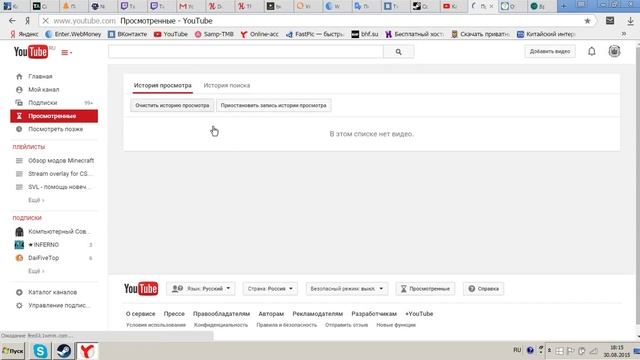Open the account avatar menu
The width and height of the screenshot is (640, 360).
(x=614, y=51)
